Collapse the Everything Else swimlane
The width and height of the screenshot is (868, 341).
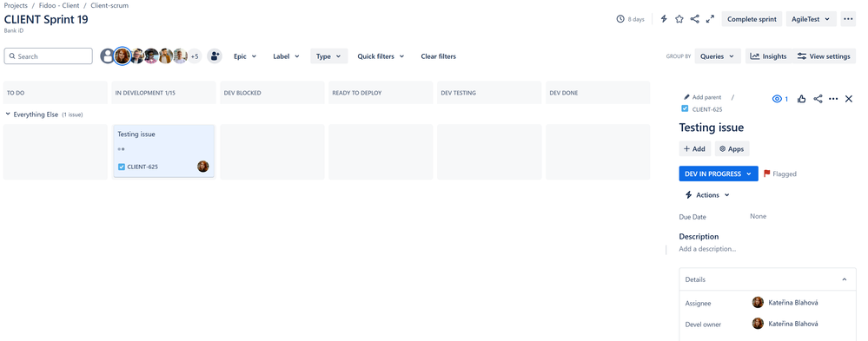(x=8, y=115)
